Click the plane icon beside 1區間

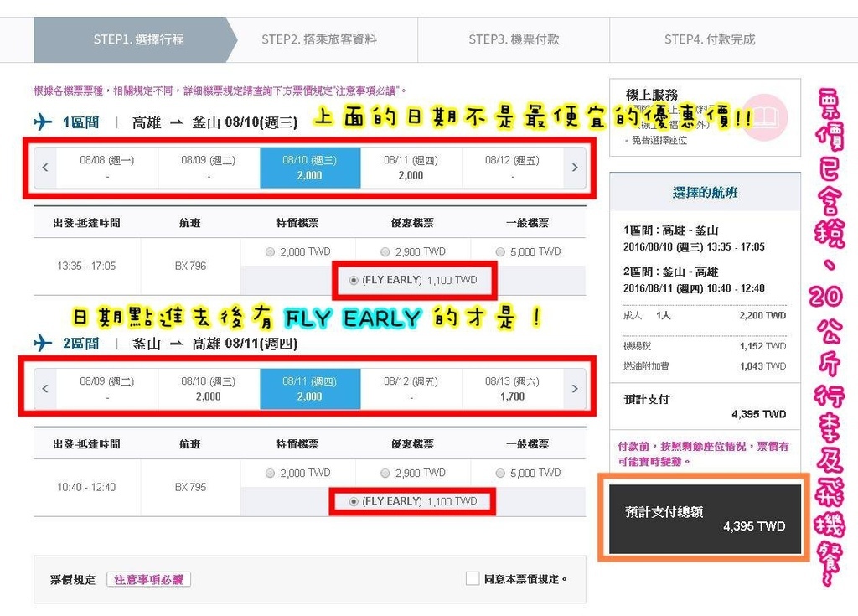43,122
